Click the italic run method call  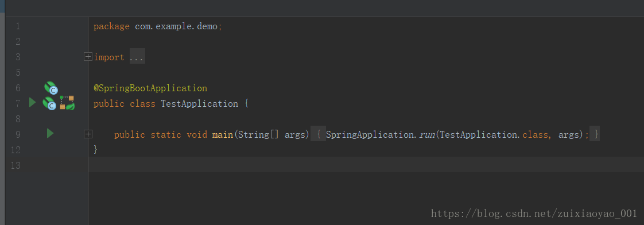(426, 135)
